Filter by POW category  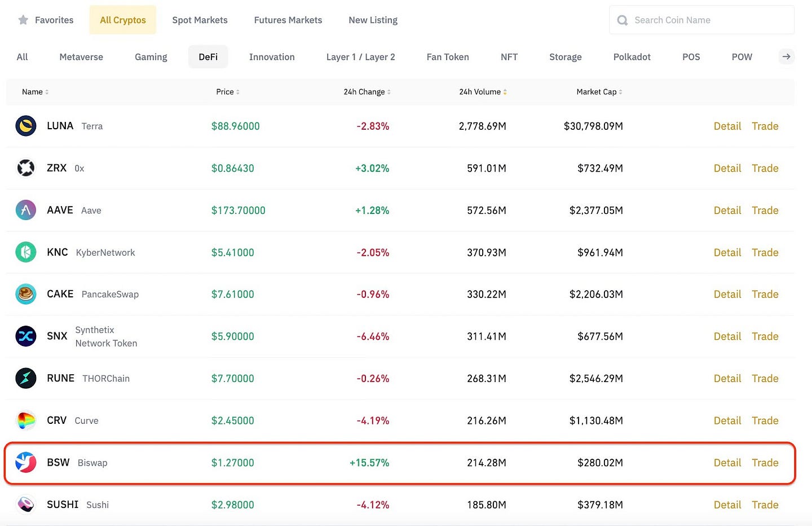coord(742,57)
